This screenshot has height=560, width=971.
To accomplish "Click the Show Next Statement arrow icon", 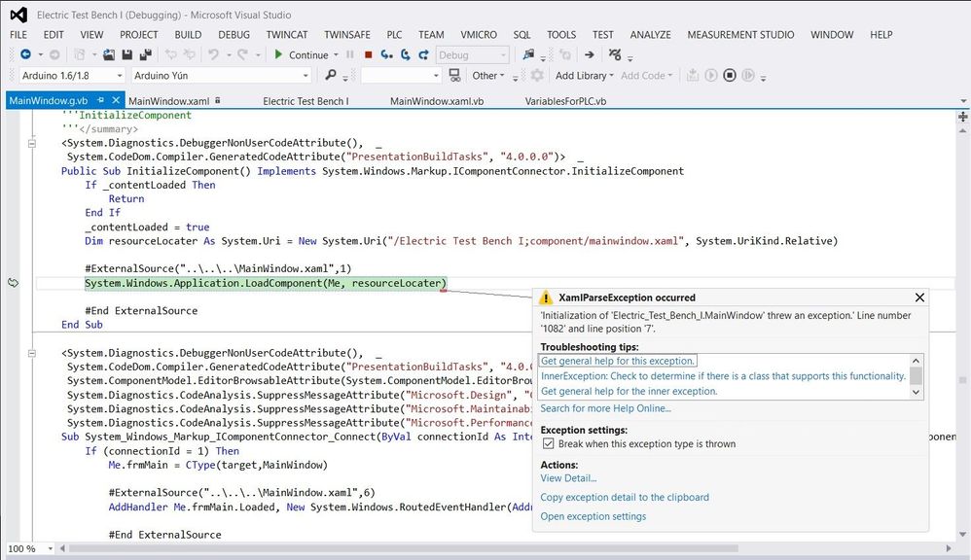I will pos(589,54).
